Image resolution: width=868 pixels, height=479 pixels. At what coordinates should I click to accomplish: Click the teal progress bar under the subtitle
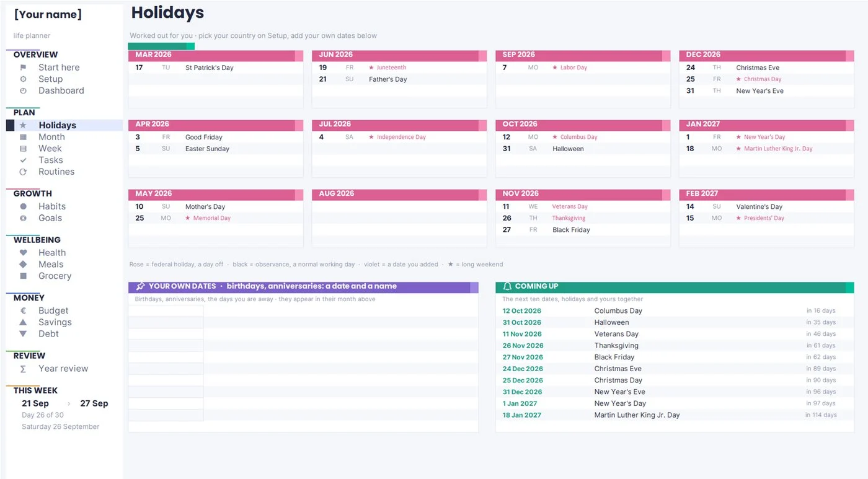161,46
